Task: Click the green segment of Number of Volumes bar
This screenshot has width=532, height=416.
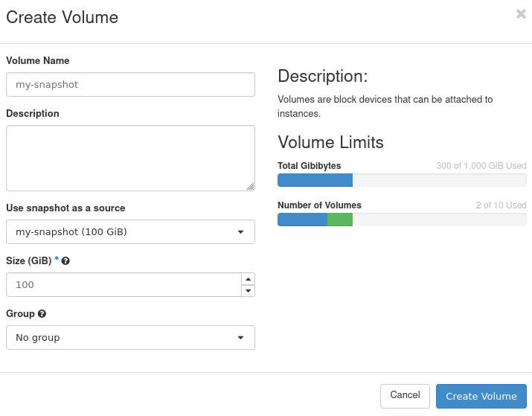Action: point(339,219)
